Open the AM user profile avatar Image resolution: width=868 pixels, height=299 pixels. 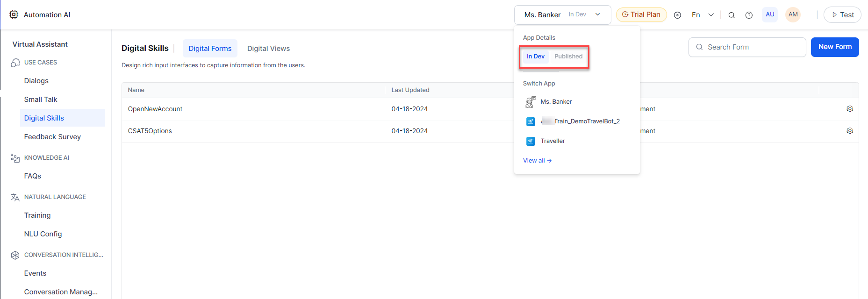click(x=793, y=14)
